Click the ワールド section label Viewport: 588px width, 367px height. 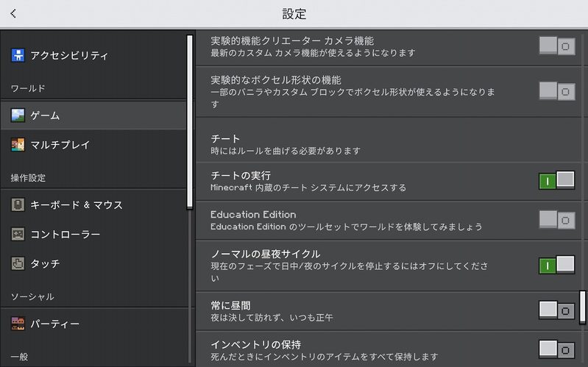pos(28,88)
